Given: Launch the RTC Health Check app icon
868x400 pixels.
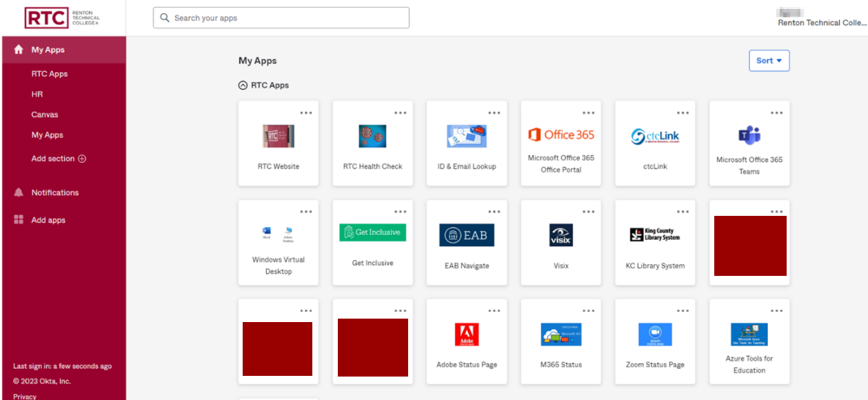Looking at the screenshot, I should coord(372,136).
